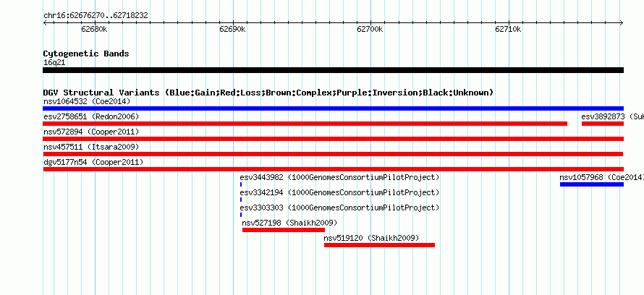The width and height of the screenshot is (644, 295).
Task: Click the red esv2758651 loss bar
Action: [305, 124]
